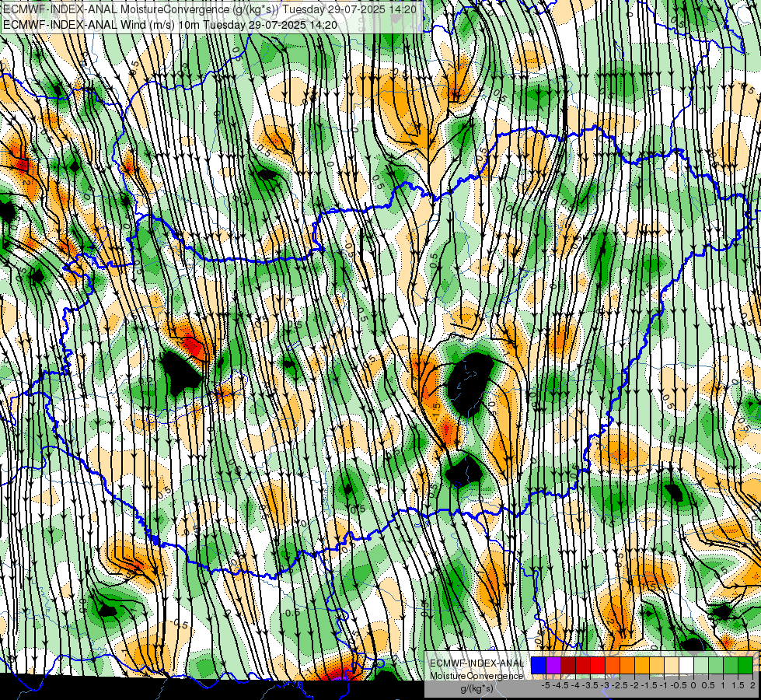Click the 'g/(kg*s)' unit label in legend
761x700 pixels.
pyautogui.click(x=476, y=688)
